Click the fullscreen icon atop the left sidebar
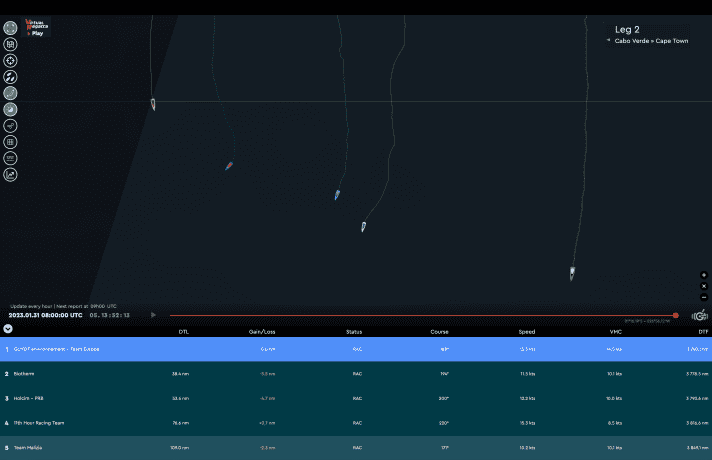712x460 pixels. (x=10, y=28)
